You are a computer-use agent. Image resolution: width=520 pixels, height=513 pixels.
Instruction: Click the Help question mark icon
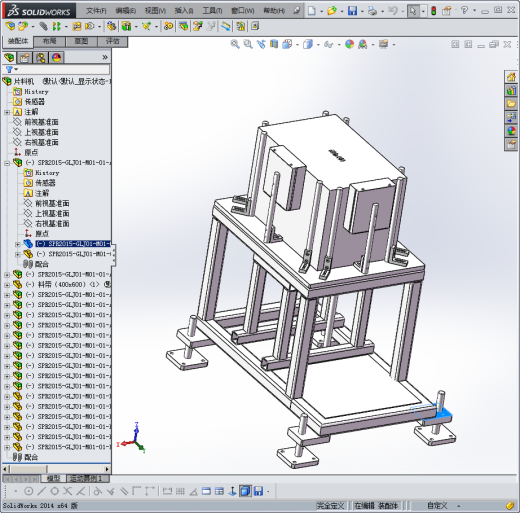[x=464, y=11]
